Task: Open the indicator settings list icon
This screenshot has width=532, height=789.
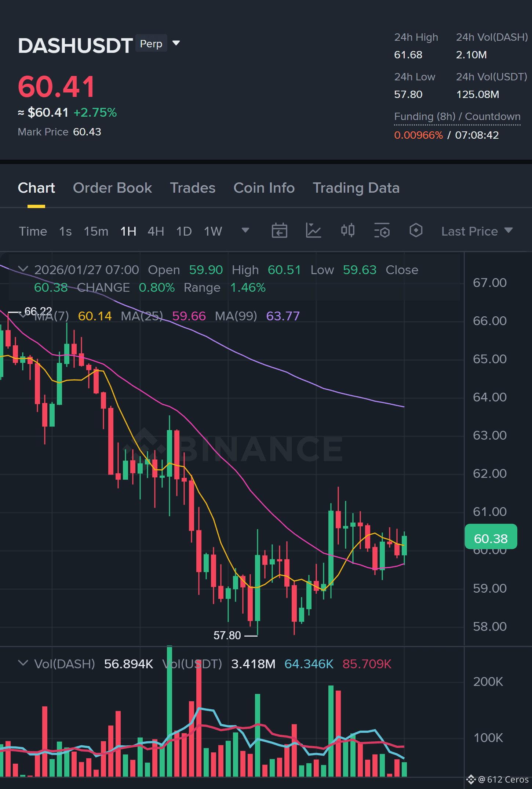Action: pyautogui.click(x=382, y=231)
